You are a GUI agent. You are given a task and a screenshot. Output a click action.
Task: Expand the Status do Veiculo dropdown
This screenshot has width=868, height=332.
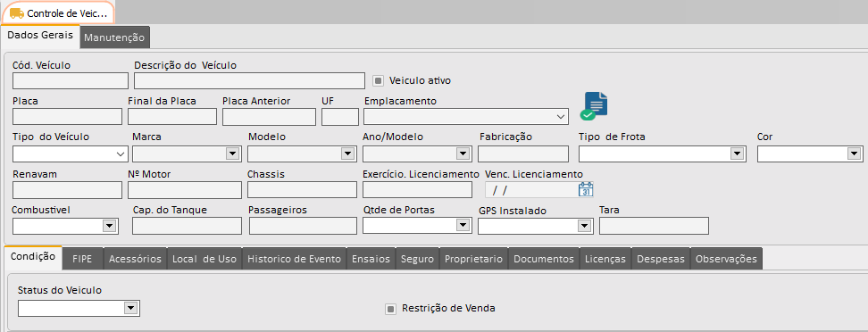130,308
